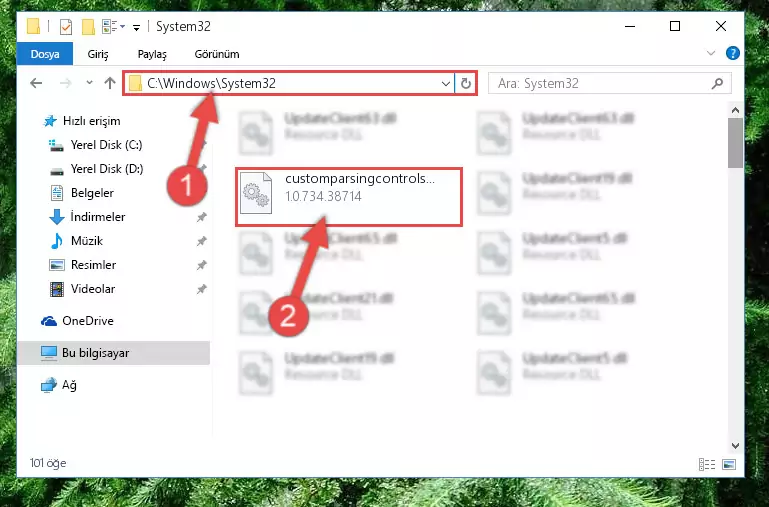Open Müzik folder in the sidebar

pyautogui.click(x=87, y=241)
